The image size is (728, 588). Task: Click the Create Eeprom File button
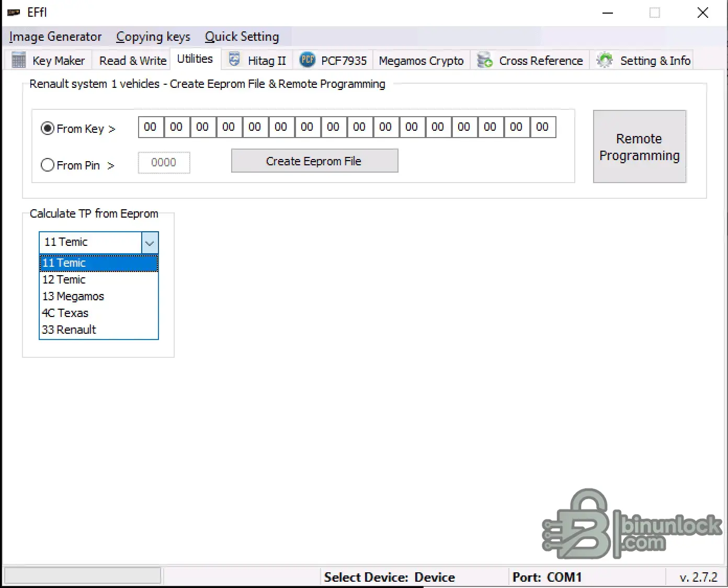click(x=314, y=161)
